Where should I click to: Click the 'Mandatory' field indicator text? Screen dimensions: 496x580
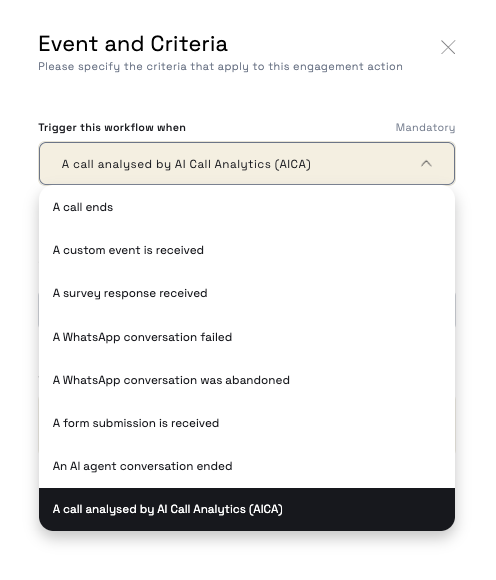tap(425, 128)
